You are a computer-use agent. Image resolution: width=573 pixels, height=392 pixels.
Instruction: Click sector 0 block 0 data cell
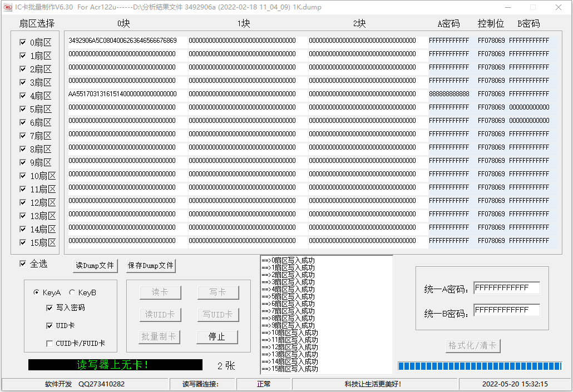tap(122, 41)
